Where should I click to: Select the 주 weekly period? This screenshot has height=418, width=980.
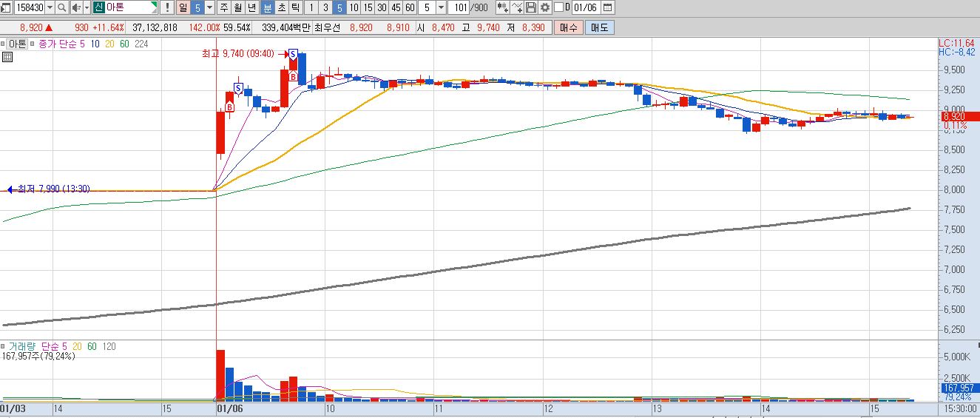224,7
